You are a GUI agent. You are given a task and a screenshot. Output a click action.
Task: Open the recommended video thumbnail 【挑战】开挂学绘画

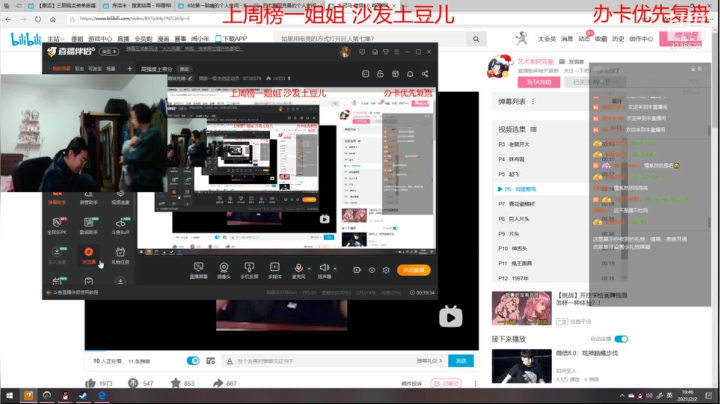click(x=521, y=308)
